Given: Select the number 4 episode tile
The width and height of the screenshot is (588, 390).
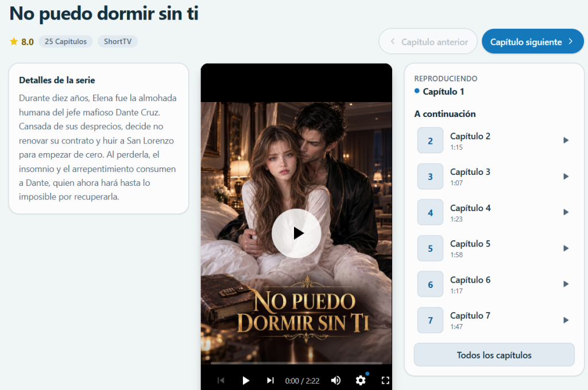Looking at the screenshot, I should tap(430, 212).
